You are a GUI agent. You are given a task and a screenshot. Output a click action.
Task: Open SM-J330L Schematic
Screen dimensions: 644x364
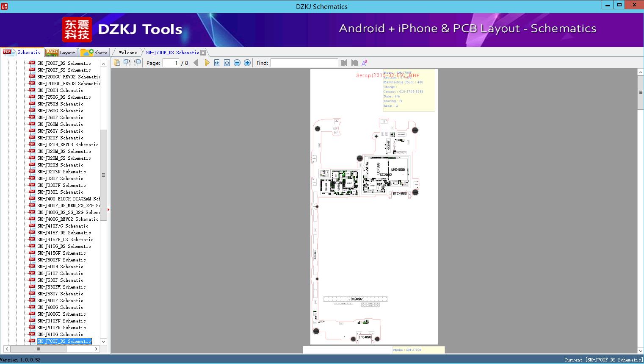click(60, 192)
